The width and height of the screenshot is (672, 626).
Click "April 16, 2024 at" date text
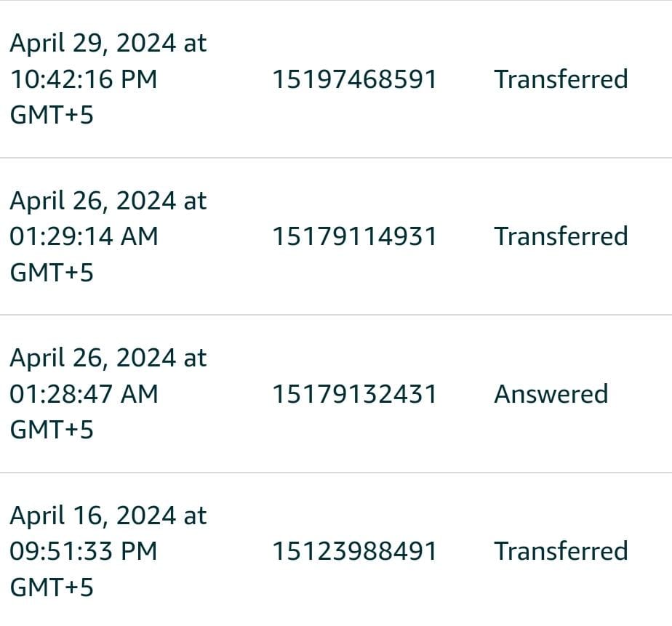click(108, 515)
